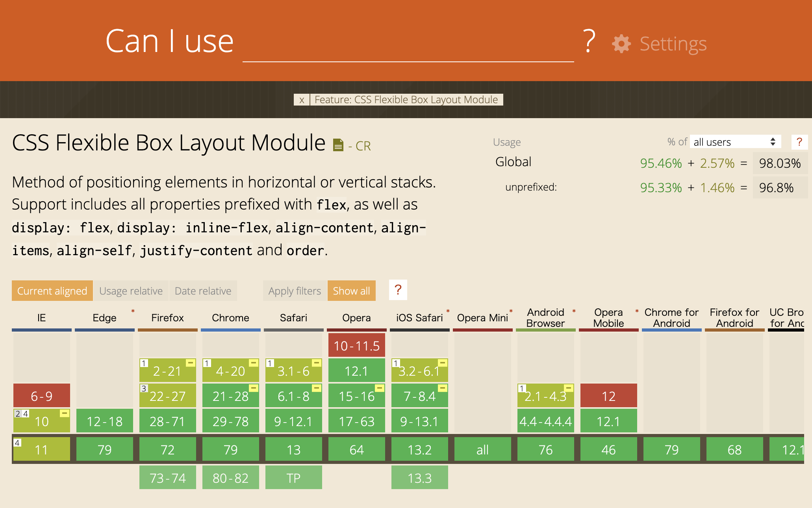Select Firefox 2-21 version cell
812x508 pixels.
click(168, 371)
